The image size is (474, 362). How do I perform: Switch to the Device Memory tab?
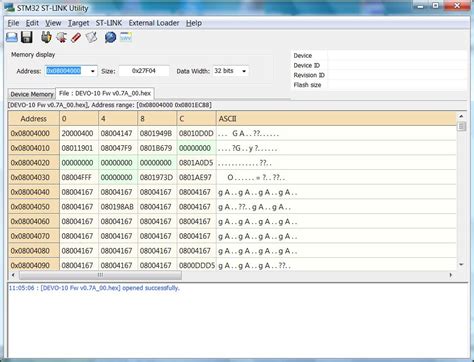coord(32,94)
